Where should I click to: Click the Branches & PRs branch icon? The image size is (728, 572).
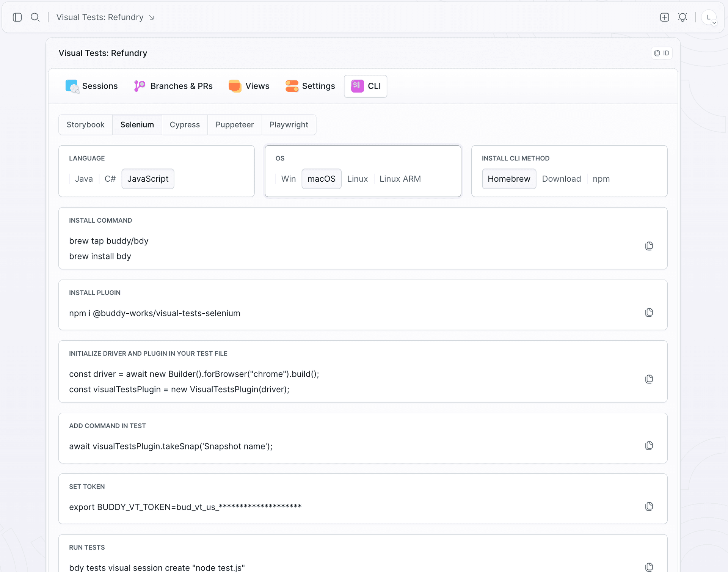140,86
